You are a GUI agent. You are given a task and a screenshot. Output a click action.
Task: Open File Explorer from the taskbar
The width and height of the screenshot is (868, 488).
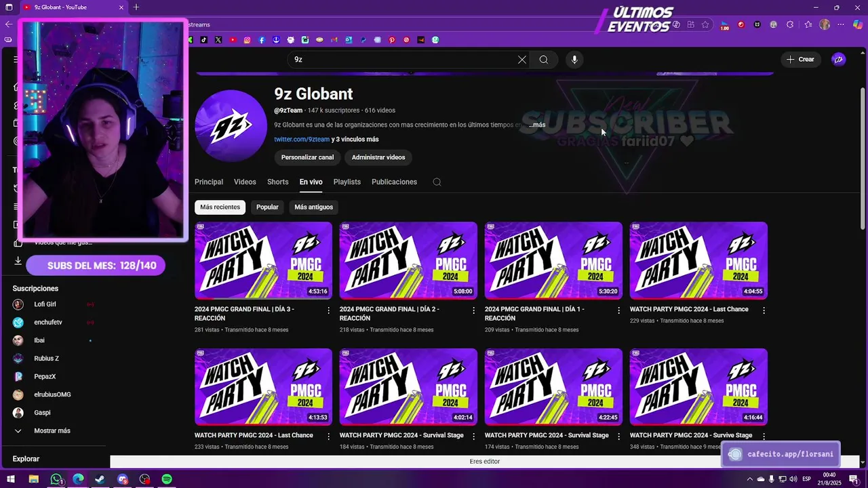(33, 479)
